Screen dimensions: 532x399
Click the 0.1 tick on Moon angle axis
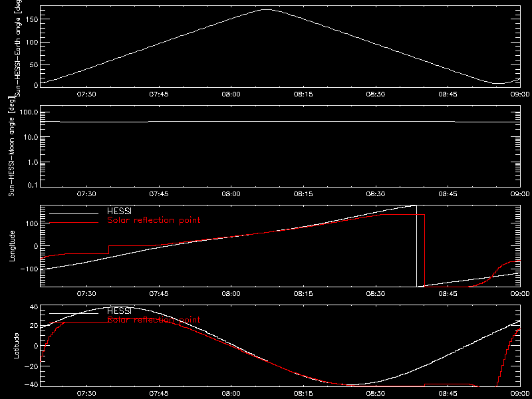tap(33, 185)
